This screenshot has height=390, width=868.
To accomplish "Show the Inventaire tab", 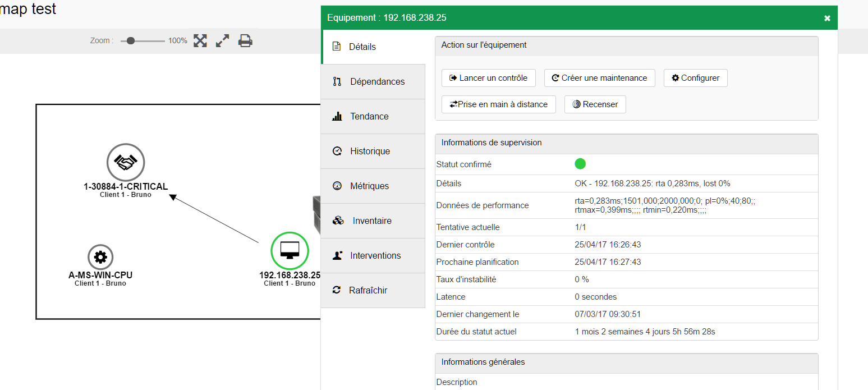I will point(373,221).
